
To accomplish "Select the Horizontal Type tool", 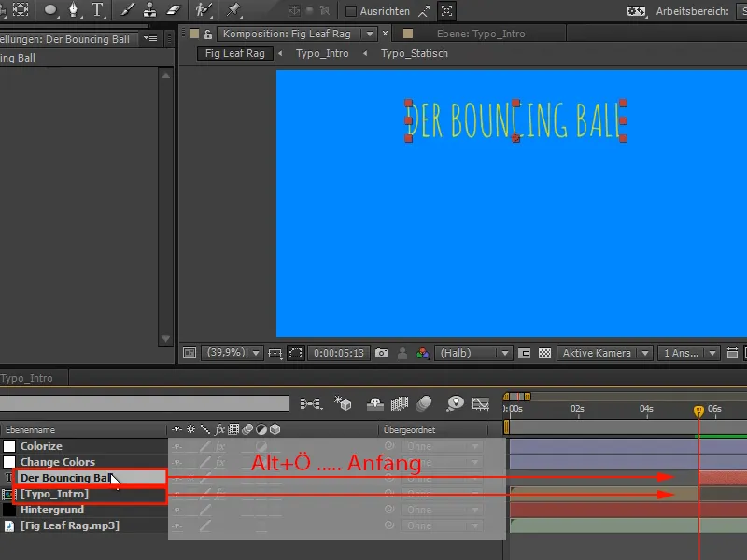I will point(97,10).
